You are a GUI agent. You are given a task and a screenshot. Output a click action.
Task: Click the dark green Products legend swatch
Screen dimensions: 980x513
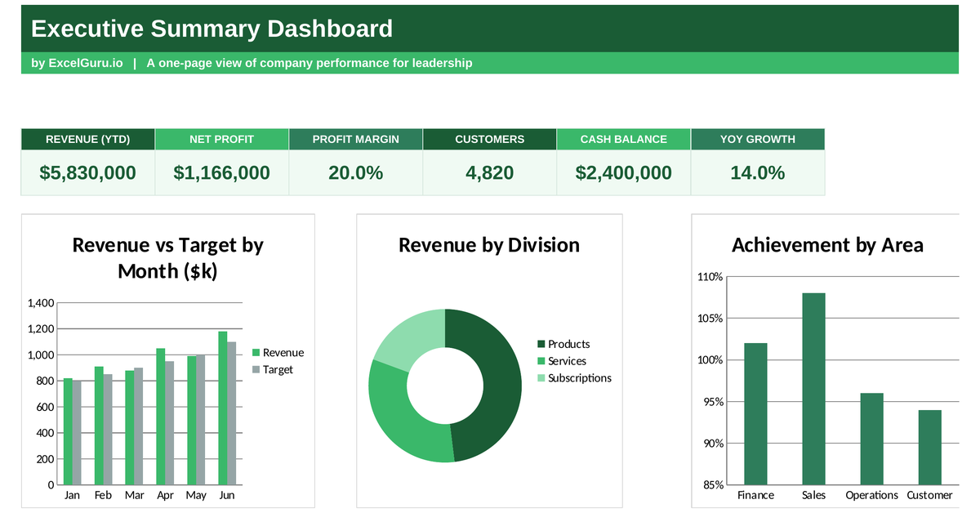541,345
